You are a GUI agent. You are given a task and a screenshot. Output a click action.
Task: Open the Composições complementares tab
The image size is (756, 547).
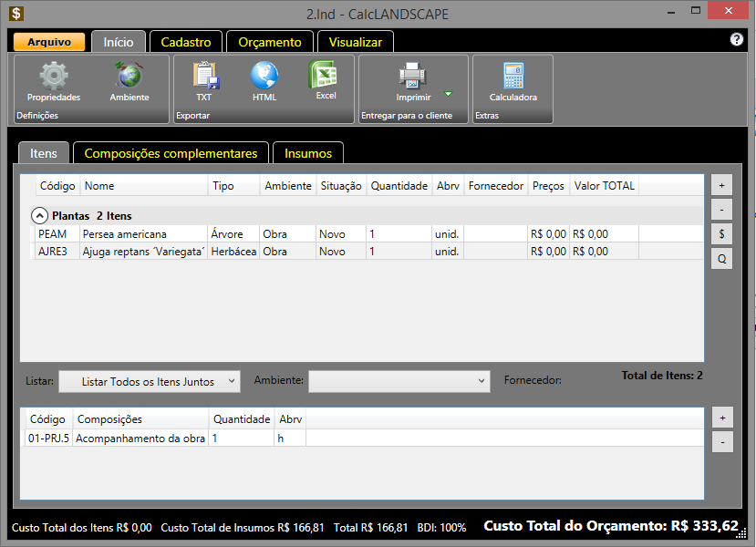(x=171, y=153)
